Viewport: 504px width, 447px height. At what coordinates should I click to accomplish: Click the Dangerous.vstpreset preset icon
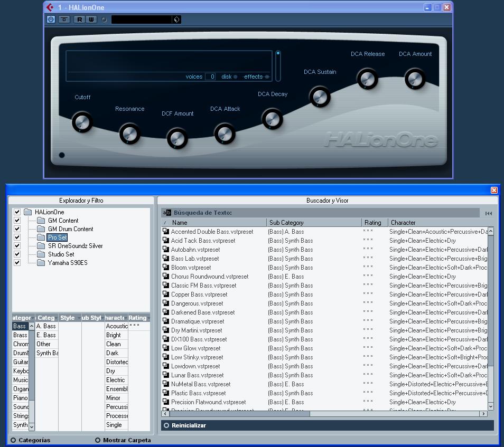pyautogui.click(x=166, y=303)
